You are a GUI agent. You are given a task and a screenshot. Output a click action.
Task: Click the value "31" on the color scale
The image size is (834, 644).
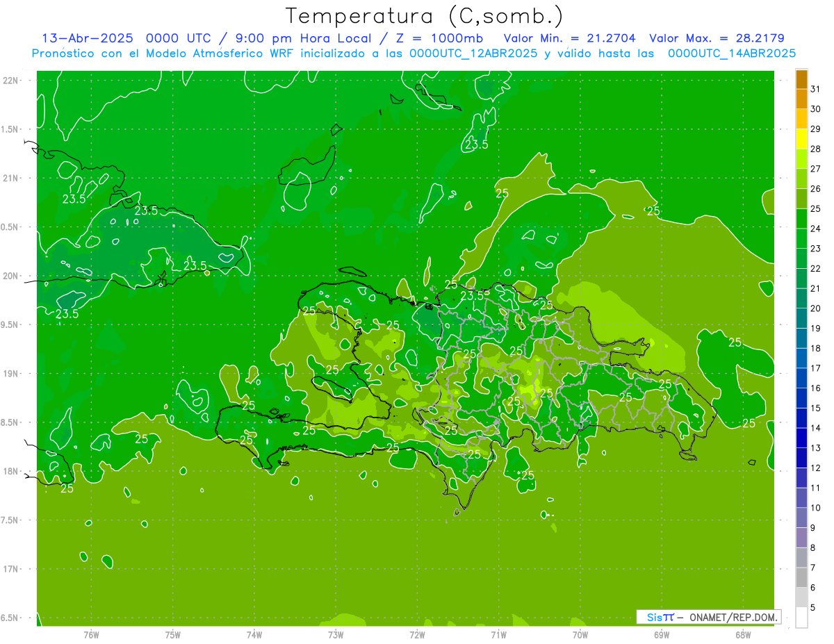pyautogui.click(x=816, y=89)
